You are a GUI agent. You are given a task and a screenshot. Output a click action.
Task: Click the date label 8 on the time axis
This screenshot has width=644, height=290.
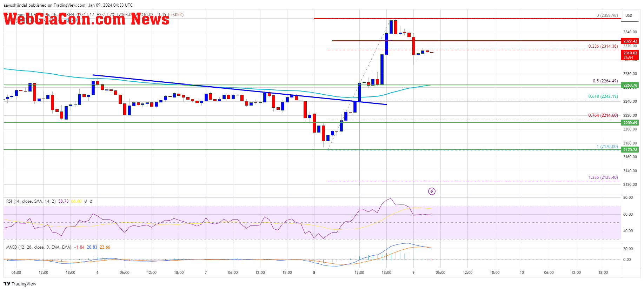click(314, 272)
